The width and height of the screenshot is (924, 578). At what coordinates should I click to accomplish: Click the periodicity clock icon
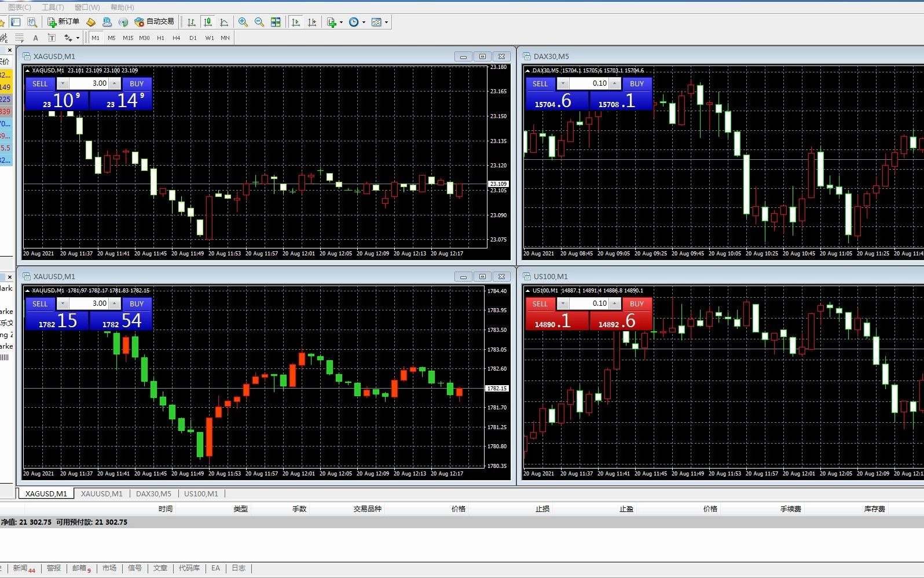[x=354, y=22]
